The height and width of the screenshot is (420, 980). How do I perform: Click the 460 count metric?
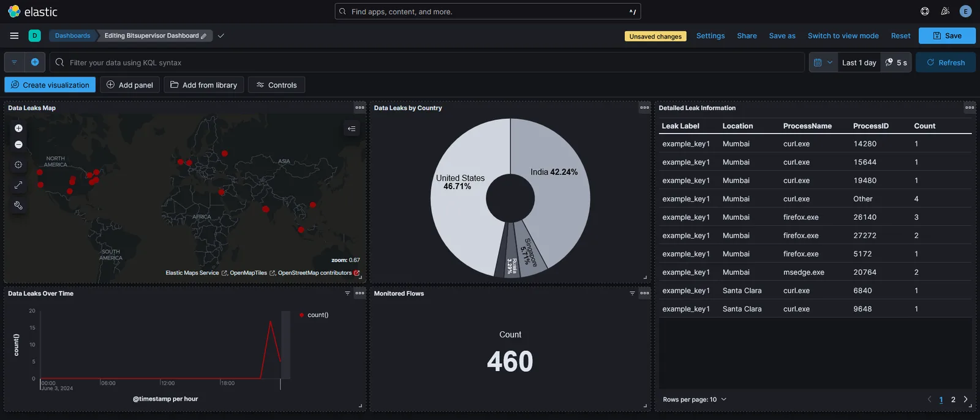[510, 361]
